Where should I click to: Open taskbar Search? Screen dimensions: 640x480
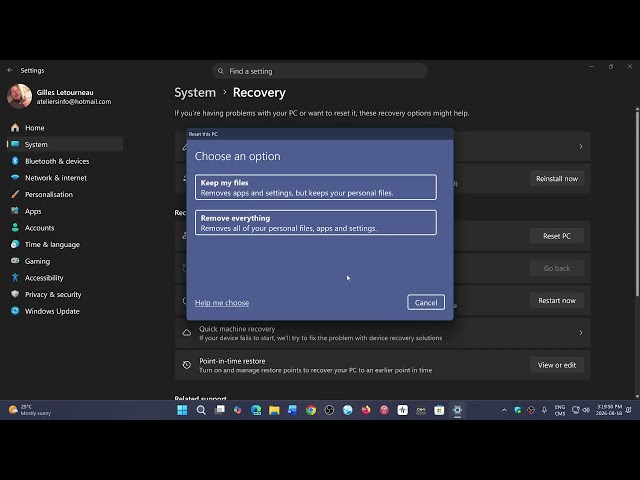201,410
